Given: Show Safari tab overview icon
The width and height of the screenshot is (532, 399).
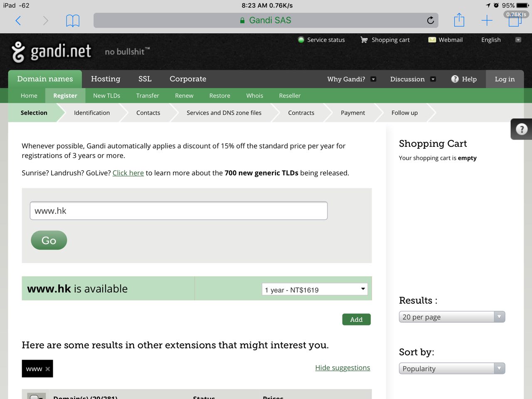Looking at the screenshot, I should (515, 20).
